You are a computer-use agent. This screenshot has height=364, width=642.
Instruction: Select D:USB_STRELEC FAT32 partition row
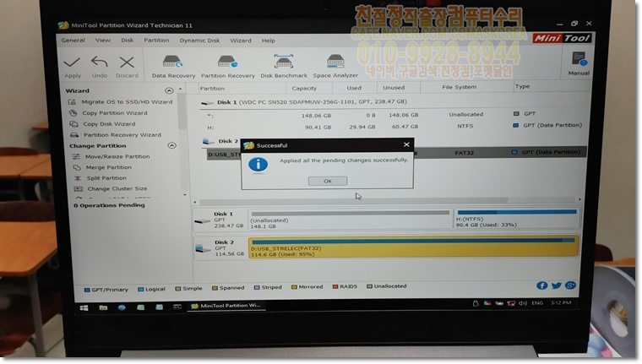pos(396,153)
